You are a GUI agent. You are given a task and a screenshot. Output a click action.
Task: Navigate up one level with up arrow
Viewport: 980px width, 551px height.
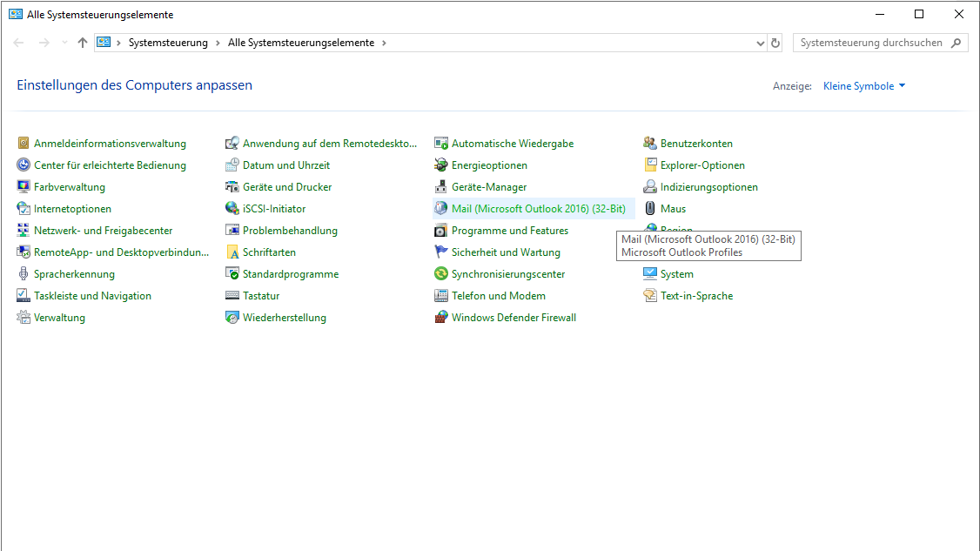[x=83, y=43]
